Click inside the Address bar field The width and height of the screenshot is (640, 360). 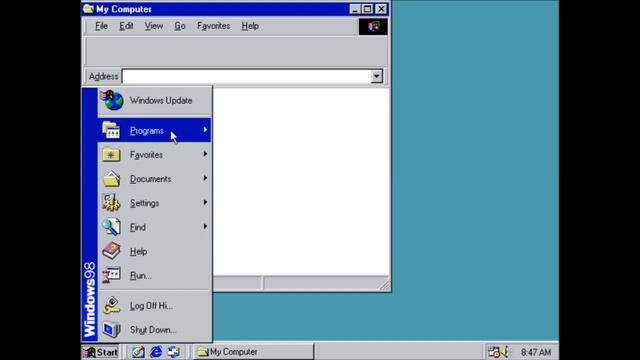(247, 76)
